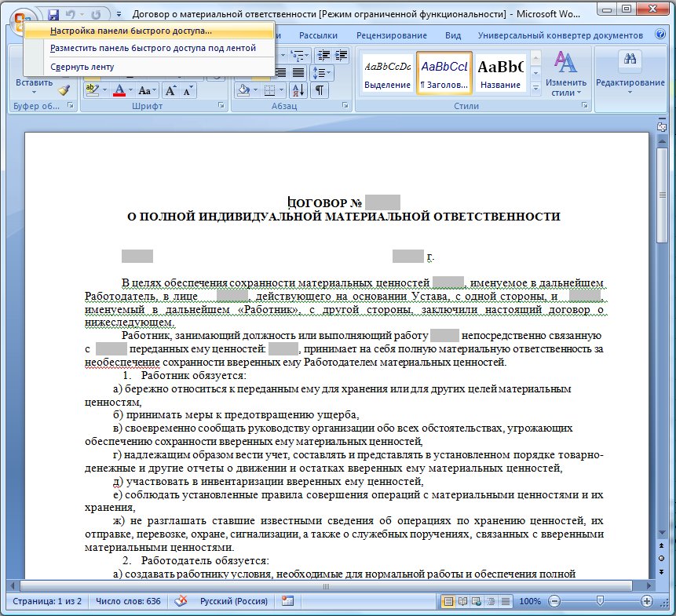
Task: Open the quick access toolbar customize arrow
Action: pos(119,15)
